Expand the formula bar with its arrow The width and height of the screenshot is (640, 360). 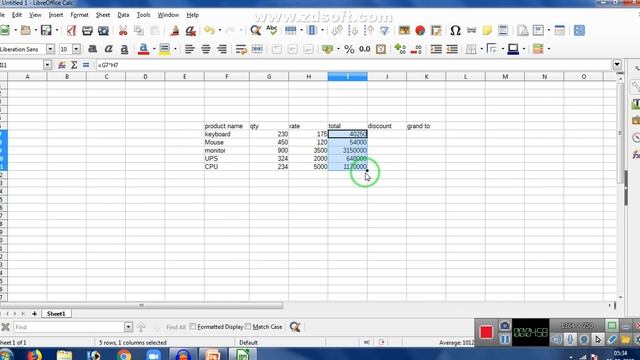point(617,64)
